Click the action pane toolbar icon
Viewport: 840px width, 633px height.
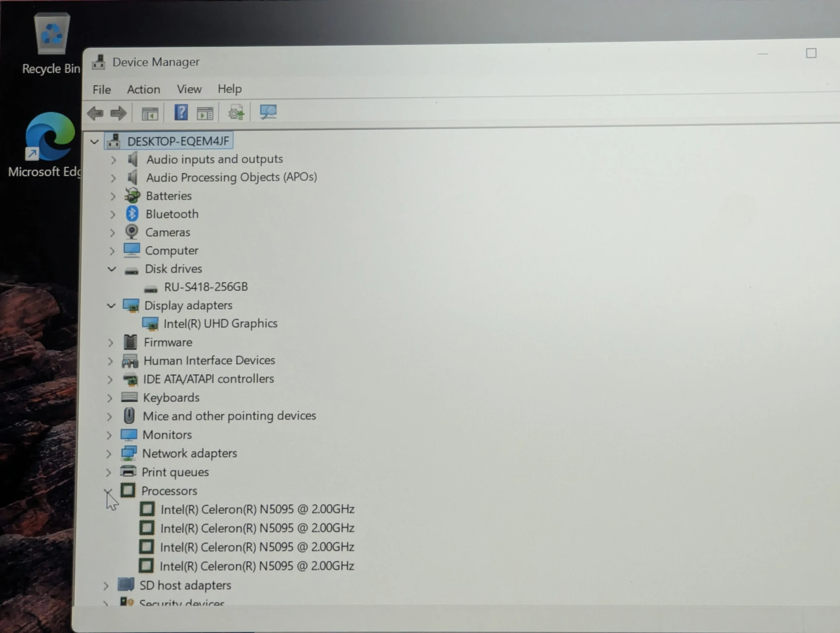click(205, 113)
